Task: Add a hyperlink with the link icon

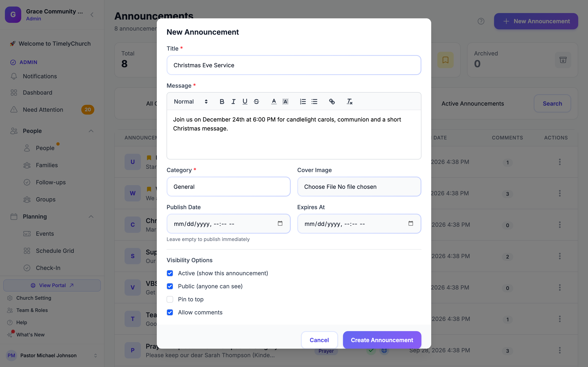Action: pyautogui.click(x=332, y=102)
